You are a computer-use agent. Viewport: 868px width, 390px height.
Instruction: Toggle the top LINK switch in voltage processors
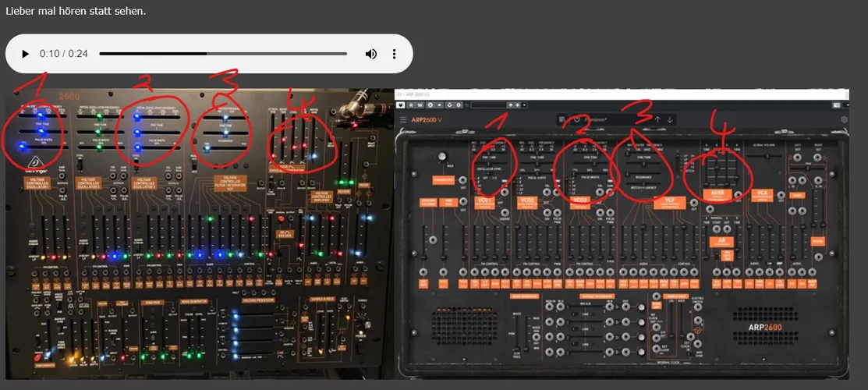[576, 314]
